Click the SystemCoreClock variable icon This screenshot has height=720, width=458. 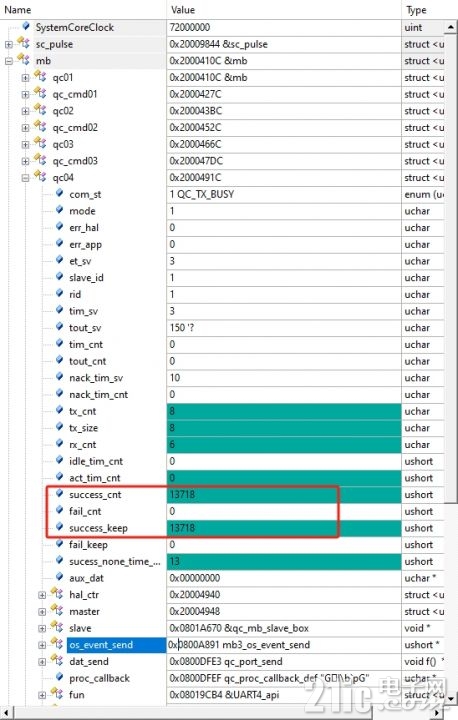click(x=26, y=26)
